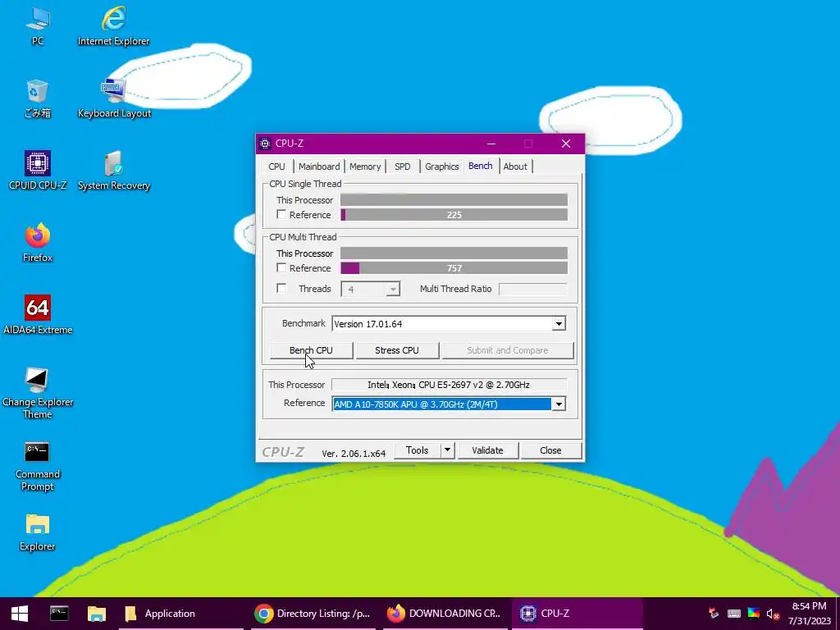840x630 pixels.
Task: Click the Tools button
Action: [418, 450]
